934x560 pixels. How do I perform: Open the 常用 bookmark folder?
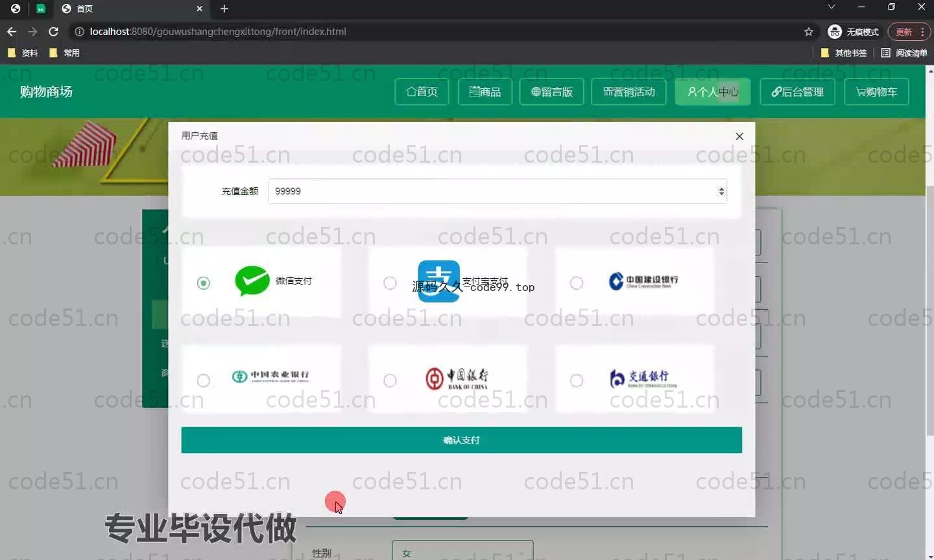(x=65, y=52)
